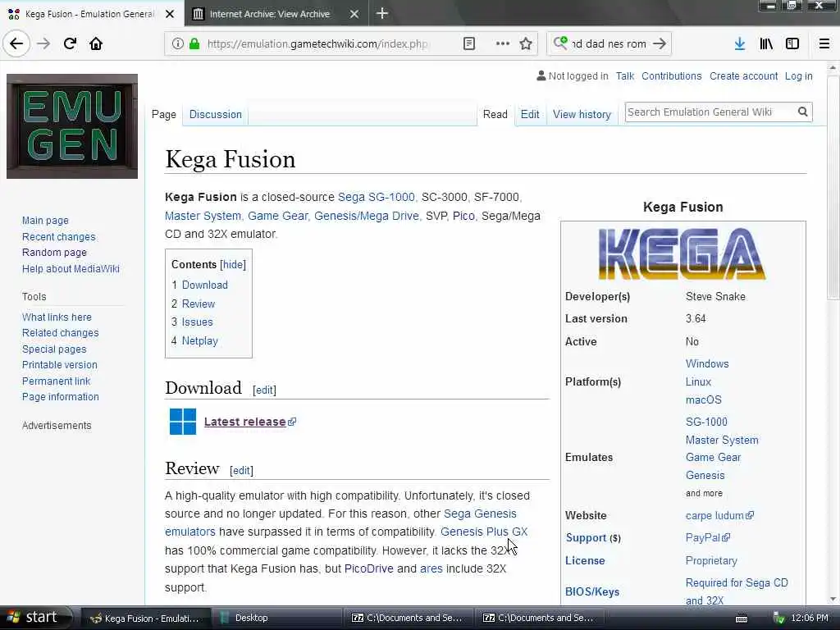Viewport: 840px width, 630px height.
Task: Click the browser forward arrow
Action: click(43, 43)
